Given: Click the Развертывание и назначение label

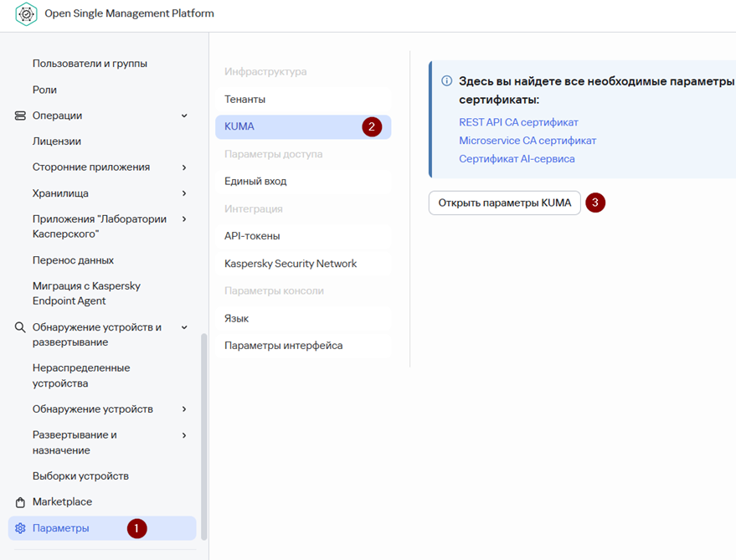Looking at the screenshot, I should [x=75, y=443].
